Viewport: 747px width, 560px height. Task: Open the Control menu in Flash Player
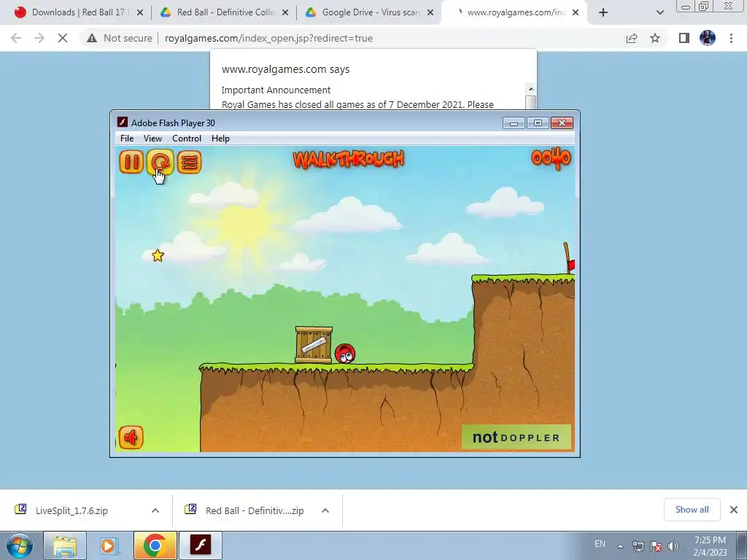pyautogui.click(x=187, y=139)
